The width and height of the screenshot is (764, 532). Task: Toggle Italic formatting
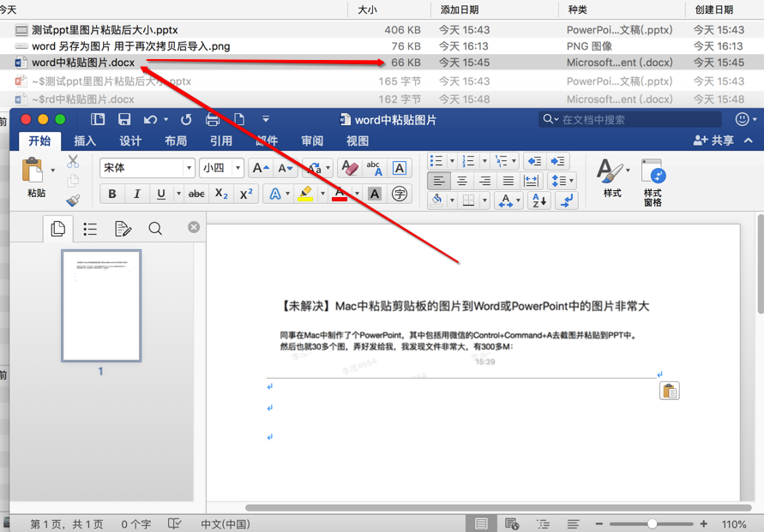click(137, 194)
